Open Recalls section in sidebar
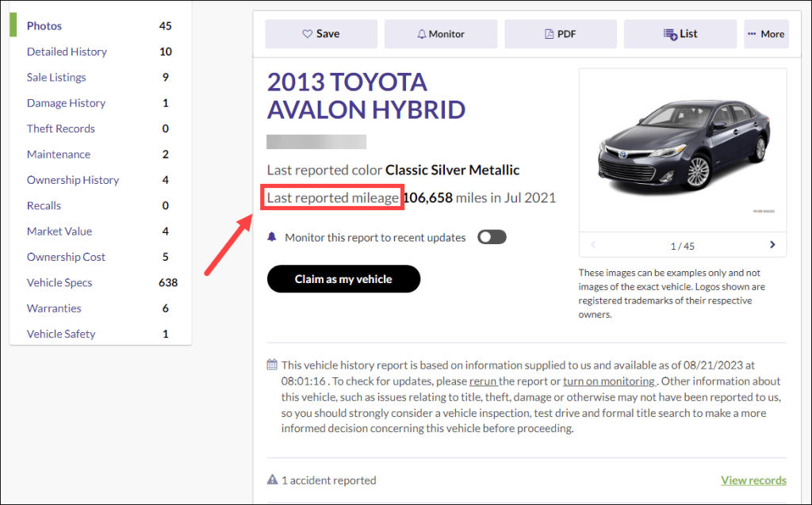Image resolution: width=812 pixels, height=505 pixels. (44, 205)
